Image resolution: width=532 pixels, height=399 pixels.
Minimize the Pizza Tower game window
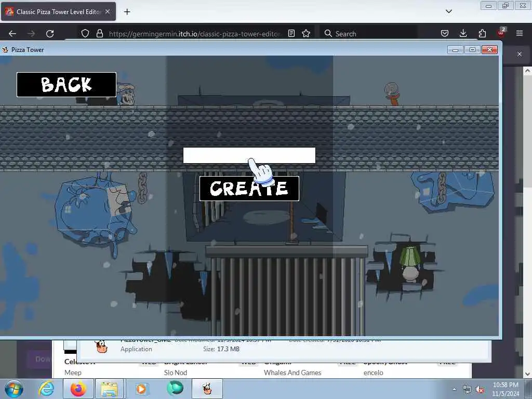click(455, 50)
